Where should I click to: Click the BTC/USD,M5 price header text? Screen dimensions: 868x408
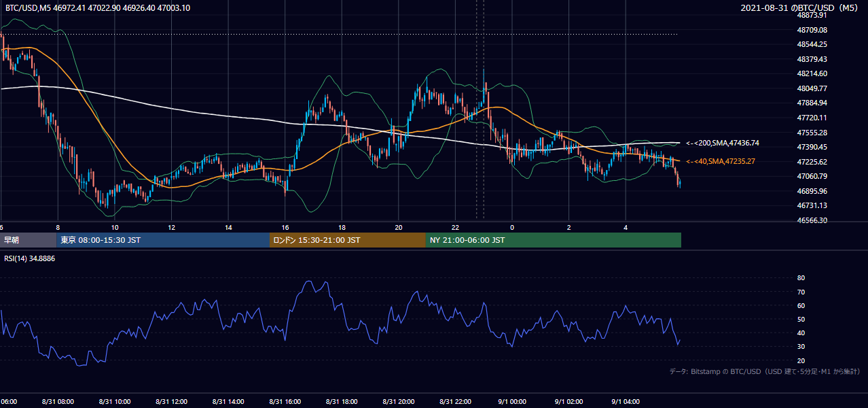(98, 7)
